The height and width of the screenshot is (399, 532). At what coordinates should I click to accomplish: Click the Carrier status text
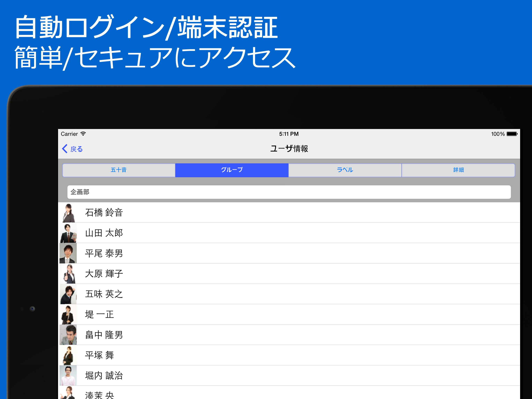(69, 134)
